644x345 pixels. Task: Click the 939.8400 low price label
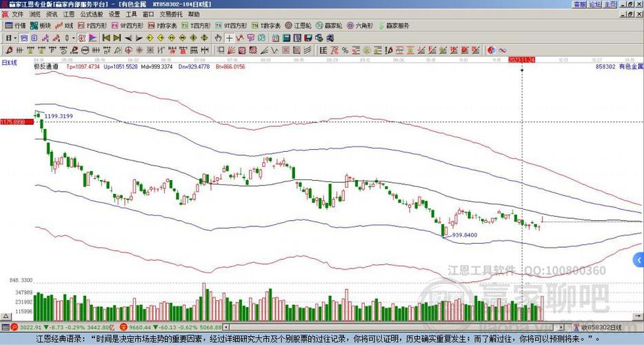pos(465,235)
